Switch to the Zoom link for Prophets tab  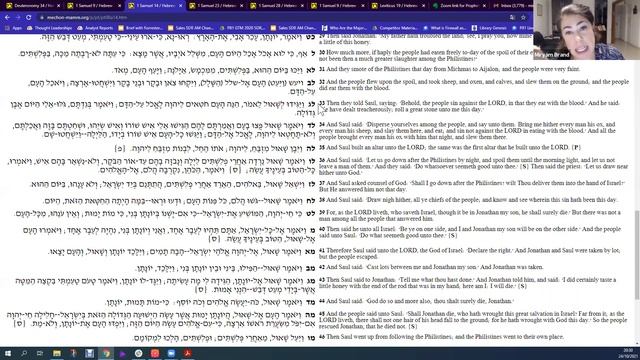click(x=460, y=6)
